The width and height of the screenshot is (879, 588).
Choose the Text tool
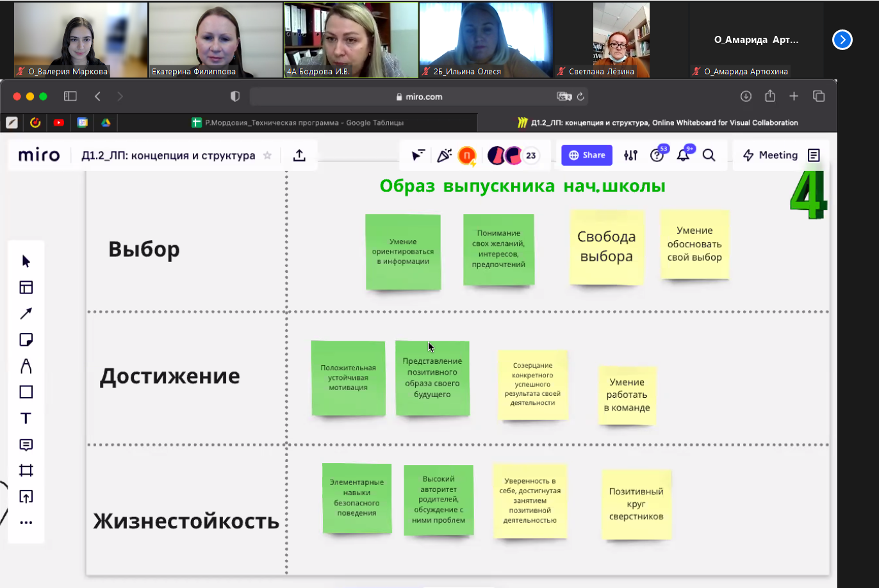tap(26, 418)
